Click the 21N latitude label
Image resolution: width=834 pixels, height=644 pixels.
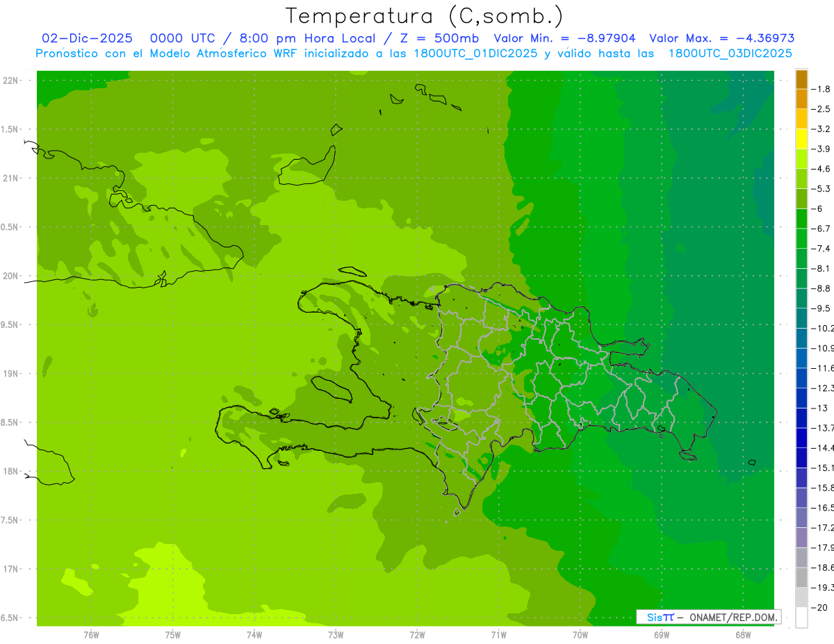pos(10,179)
